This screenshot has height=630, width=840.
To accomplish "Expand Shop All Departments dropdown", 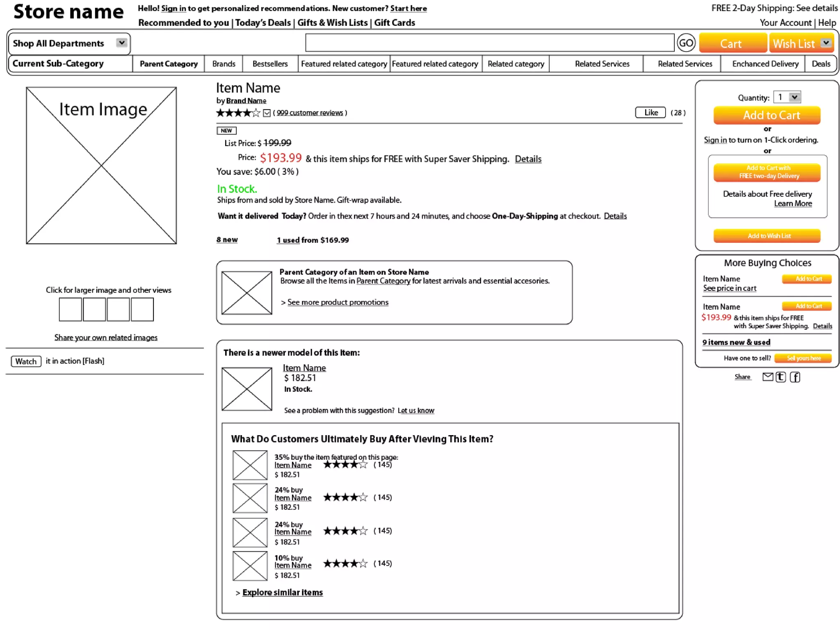I will pyautogui.click(x=121, y=43).
